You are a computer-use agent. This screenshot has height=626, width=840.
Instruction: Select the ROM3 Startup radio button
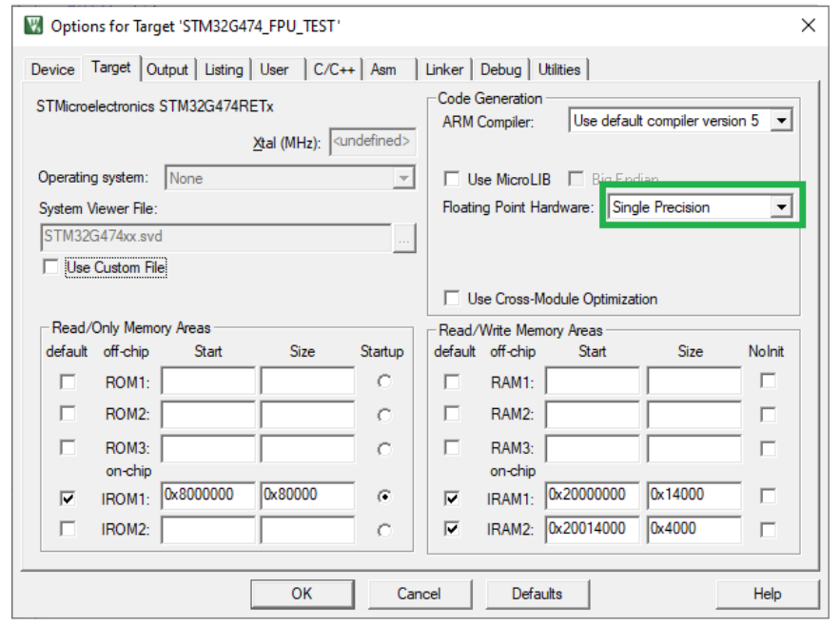point(384,449)
